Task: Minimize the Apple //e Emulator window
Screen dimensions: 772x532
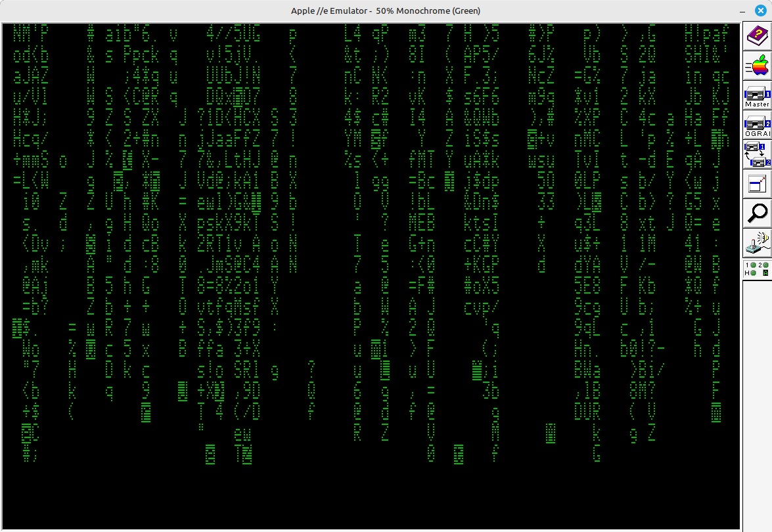Action: [x=740, y=11]
